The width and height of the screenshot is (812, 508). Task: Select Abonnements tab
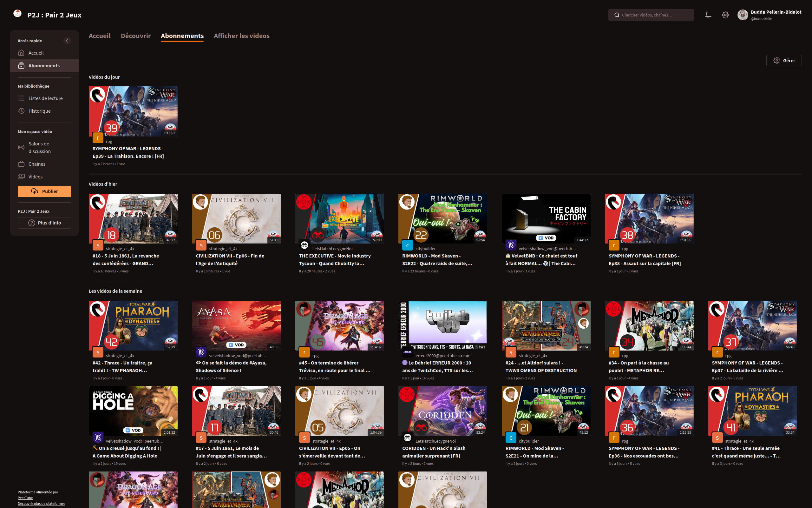point(182,36)
